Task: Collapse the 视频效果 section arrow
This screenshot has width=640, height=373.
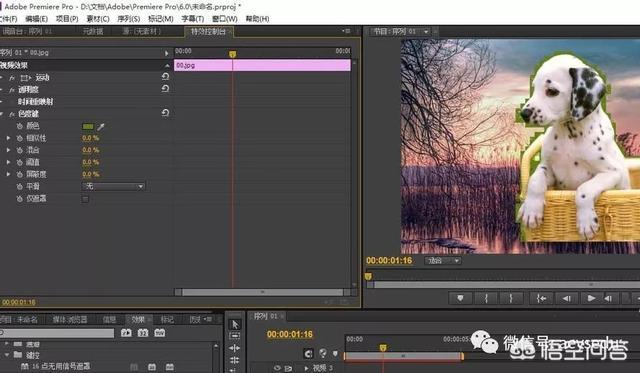Action: 167,65
